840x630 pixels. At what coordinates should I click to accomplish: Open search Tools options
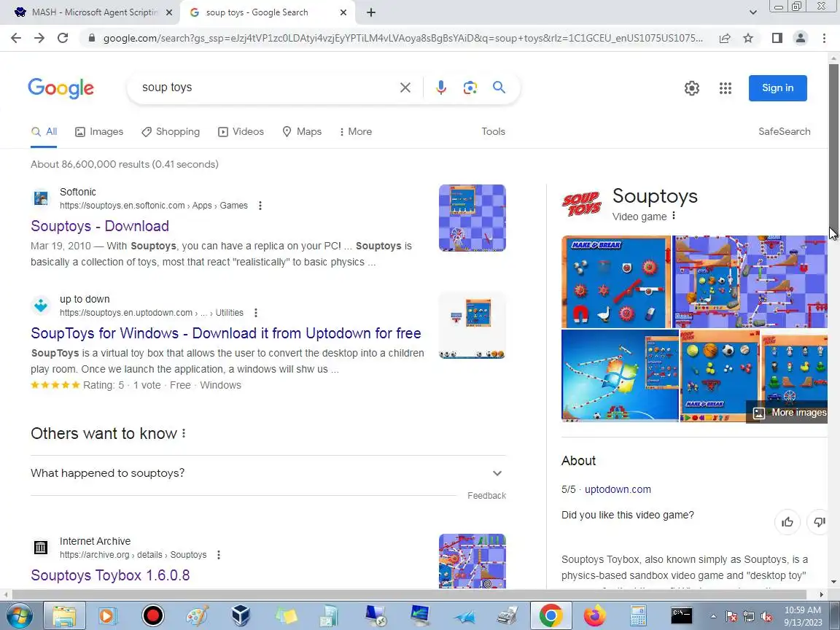pyautogui.click(x=493, y=132)
